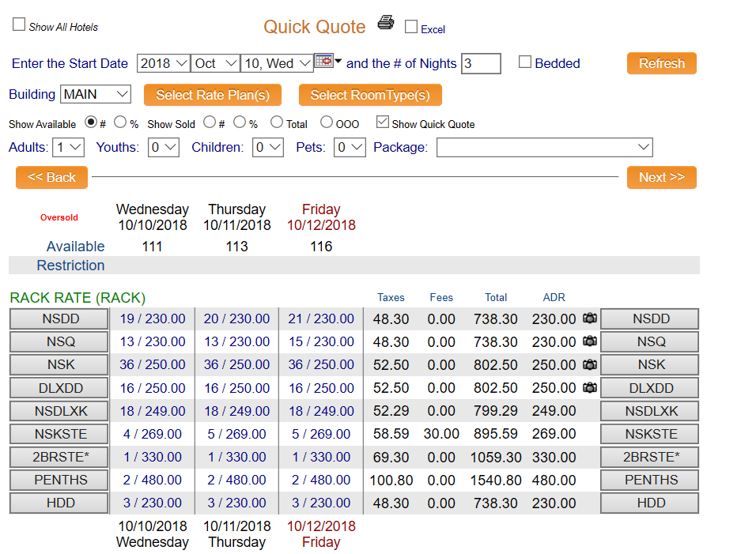Click the camera icon in NSK row
The width and height of the screenshot is (756, 554).
[589, 364]
